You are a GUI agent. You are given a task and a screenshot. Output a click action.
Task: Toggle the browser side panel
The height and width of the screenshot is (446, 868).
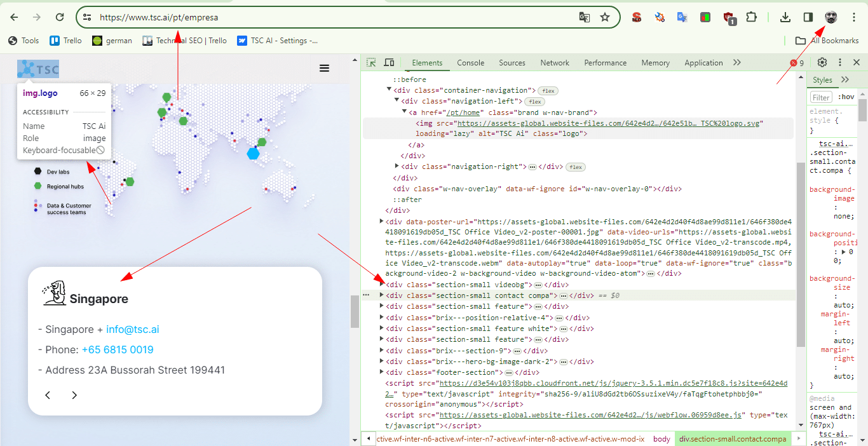(x=808, y=17)
